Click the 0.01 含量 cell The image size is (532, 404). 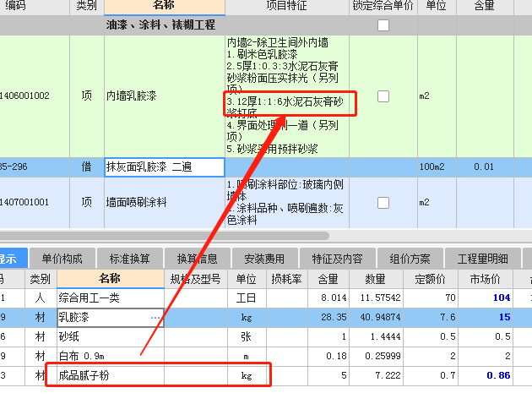[x=485, y=167]
